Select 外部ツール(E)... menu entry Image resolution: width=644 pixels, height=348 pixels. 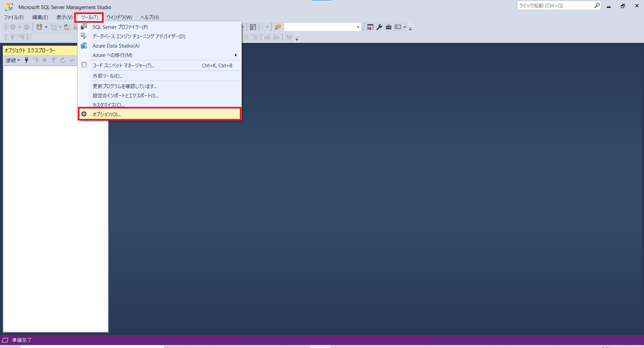coord(160,76)
